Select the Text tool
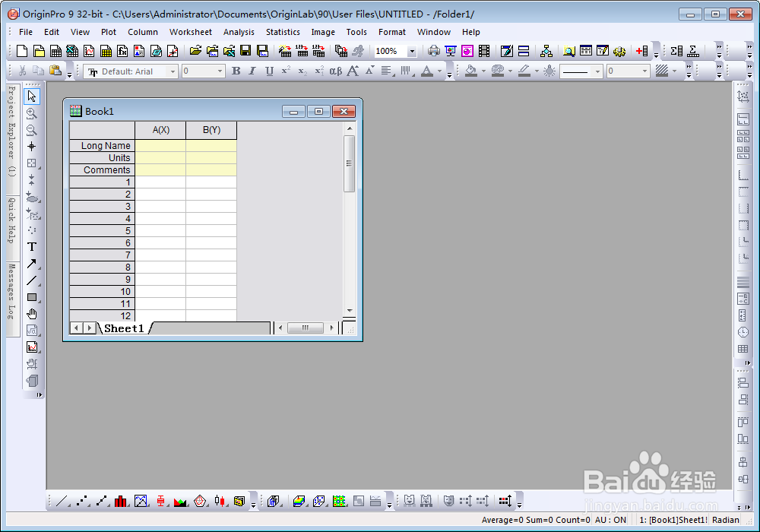The width and height of the screenshot is (760, 532). tap(31, 246)
